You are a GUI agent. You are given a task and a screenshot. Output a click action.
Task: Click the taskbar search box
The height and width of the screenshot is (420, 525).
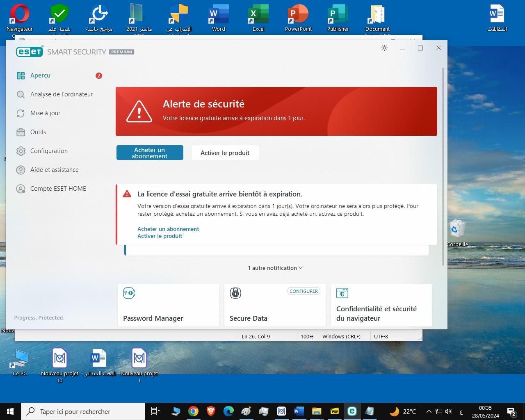click(x=82, y=411)
